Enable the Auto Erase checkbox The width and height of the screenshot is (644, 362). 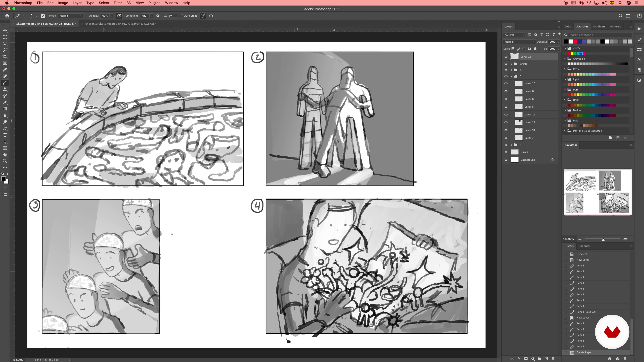coord(182,16)
